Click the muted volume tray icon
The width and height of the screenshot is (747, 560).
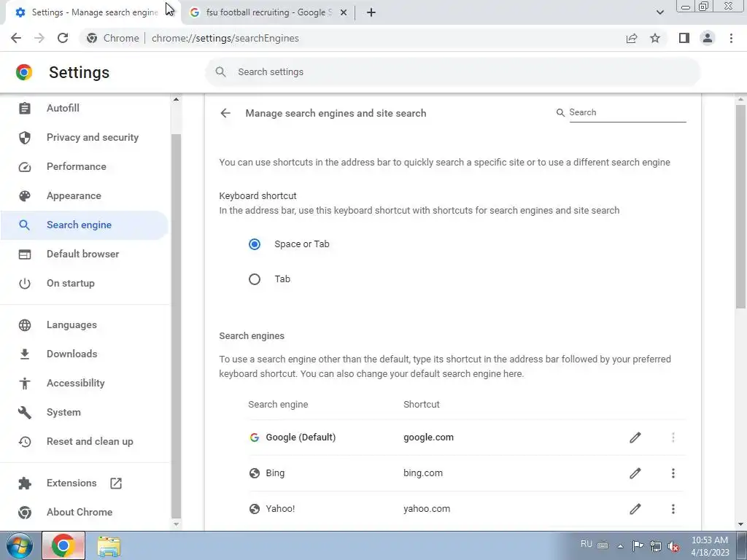(673, 545)
